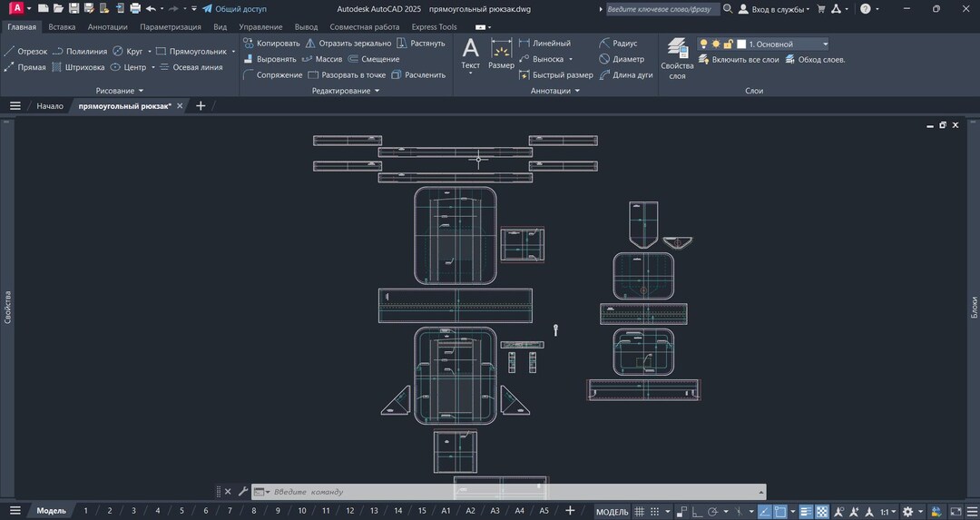The image size is (980, 520).
Task: Click the Расчленить explode tool
Action: click(418, 75)
